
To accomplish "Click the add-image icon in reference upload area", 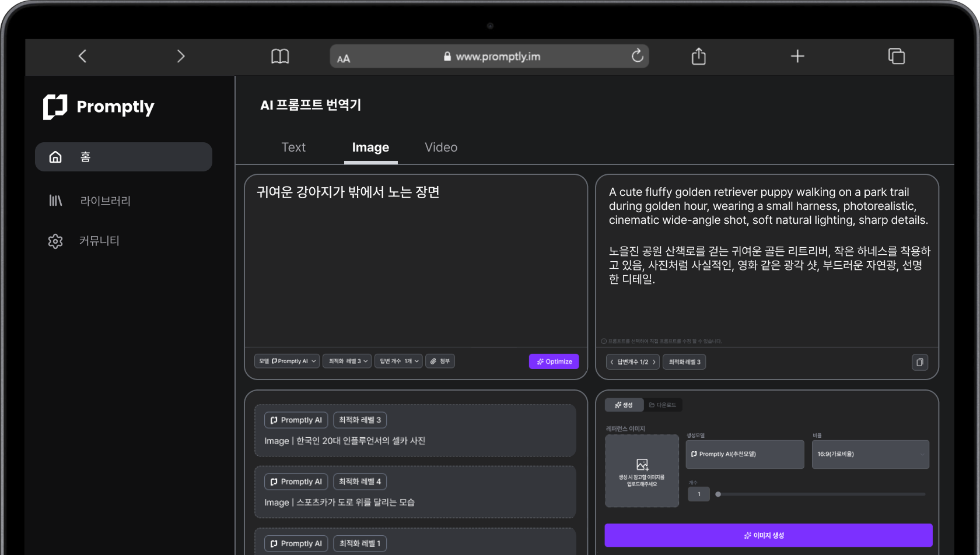I will click(x=642, y=465).
